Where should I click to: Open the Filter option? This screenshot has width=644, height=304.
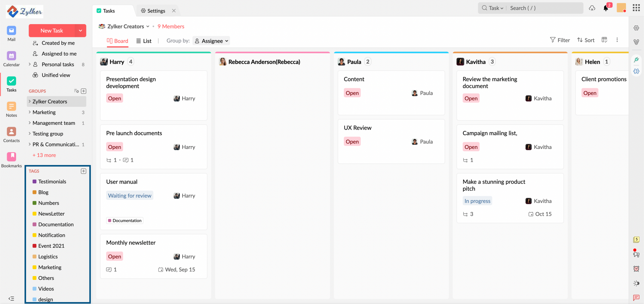(560, 40)
